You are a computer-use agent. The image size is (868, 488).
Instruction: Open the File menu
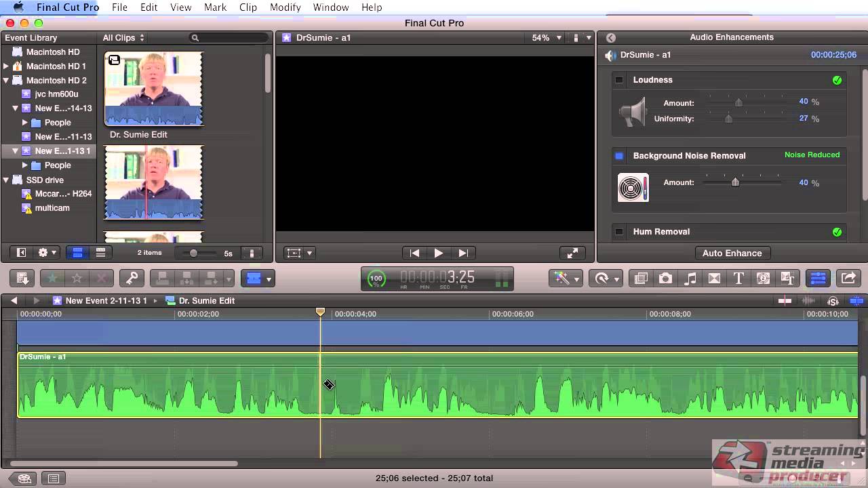tap(119, 7)
